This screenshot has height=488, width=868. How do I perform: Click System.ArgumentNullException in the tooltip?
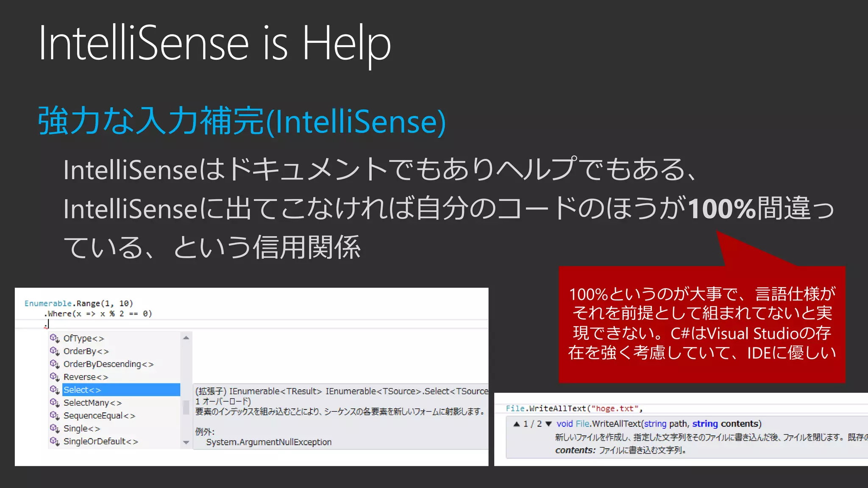click(x=269, y=442)
